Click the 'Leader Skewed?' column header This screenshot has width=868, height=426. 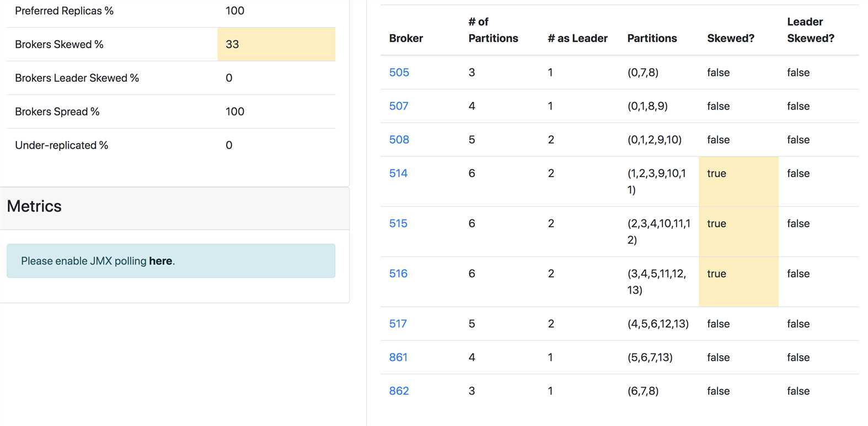[811, 30]
